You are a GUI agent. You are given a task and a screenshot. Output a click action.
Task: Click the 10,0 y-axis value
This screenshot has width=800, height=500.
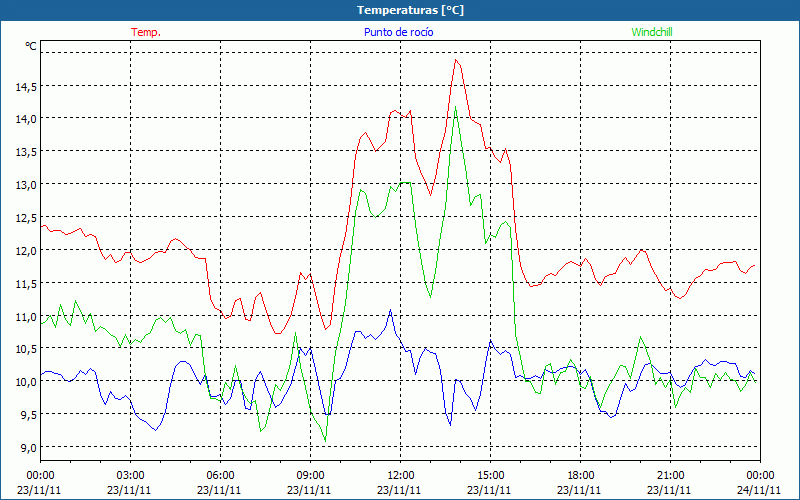point(26,382)
